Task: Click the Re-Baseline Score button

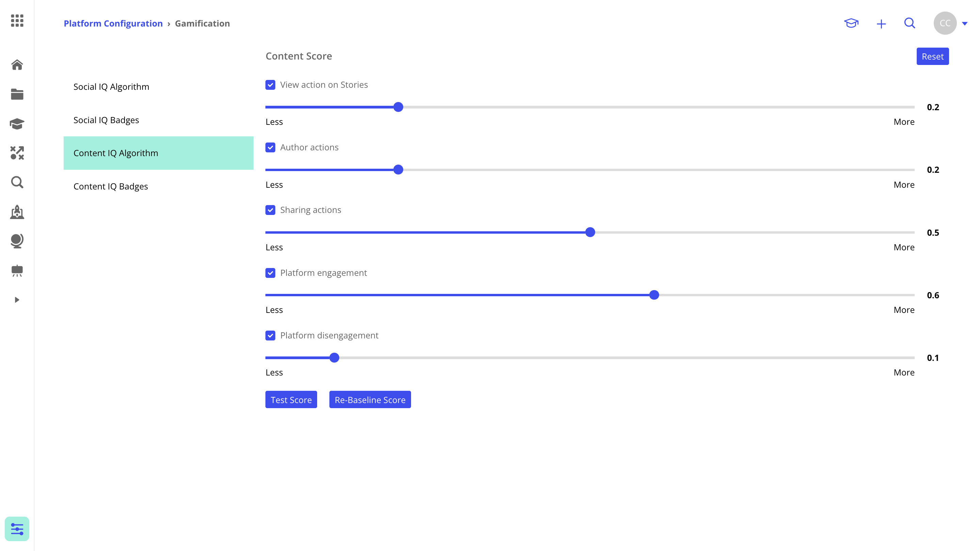Action: click(370, 400)
